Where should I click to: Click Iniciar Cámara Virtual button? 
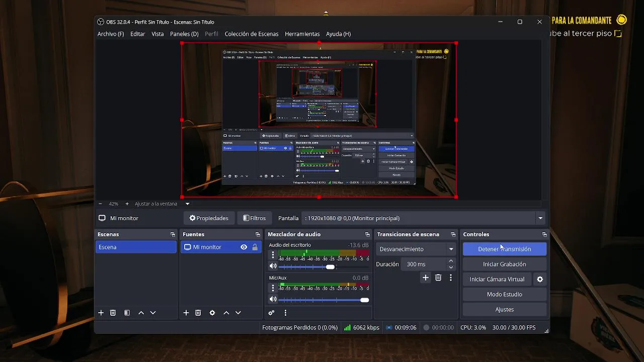click(x=497, y=279)
